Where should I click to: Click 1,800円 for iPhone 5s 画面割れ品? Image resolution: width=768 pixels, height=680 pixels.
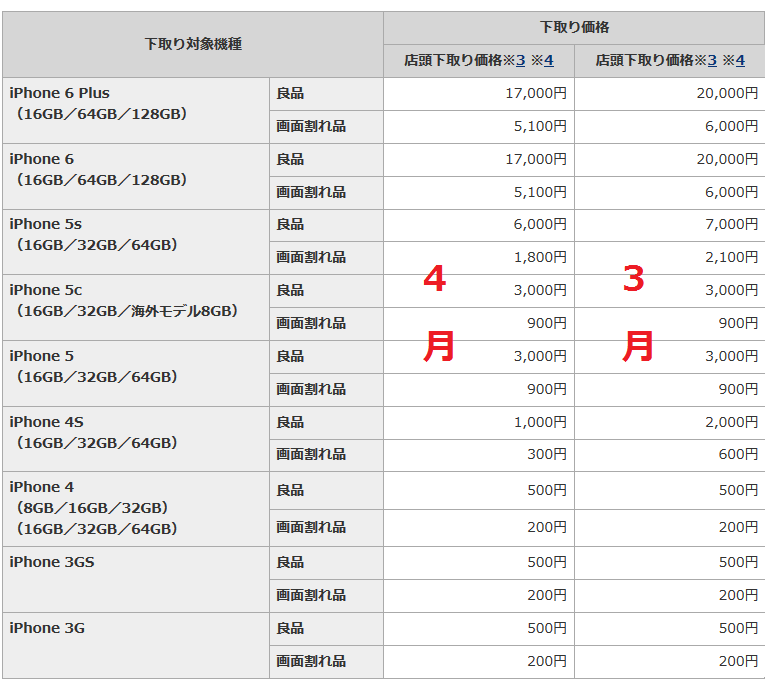point(540,258)
